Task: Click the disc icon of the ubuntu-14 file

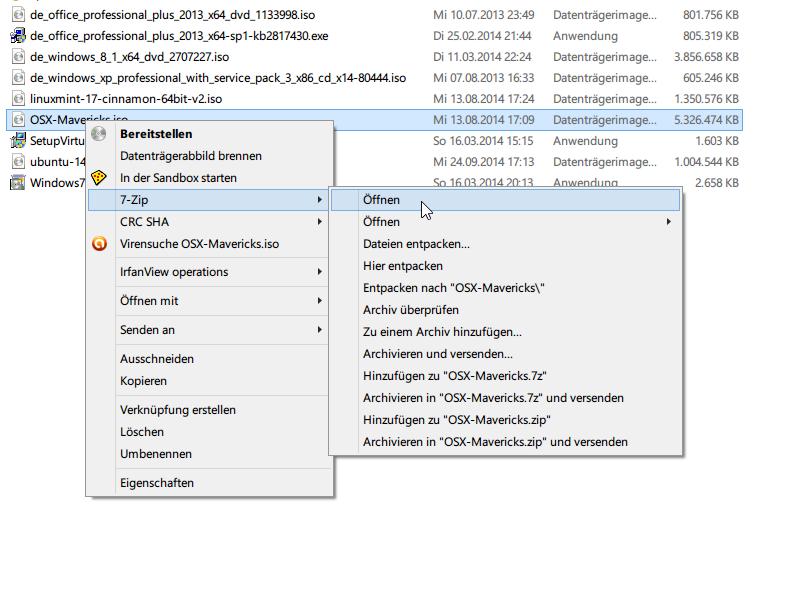Action: click(x=18, y=162)
